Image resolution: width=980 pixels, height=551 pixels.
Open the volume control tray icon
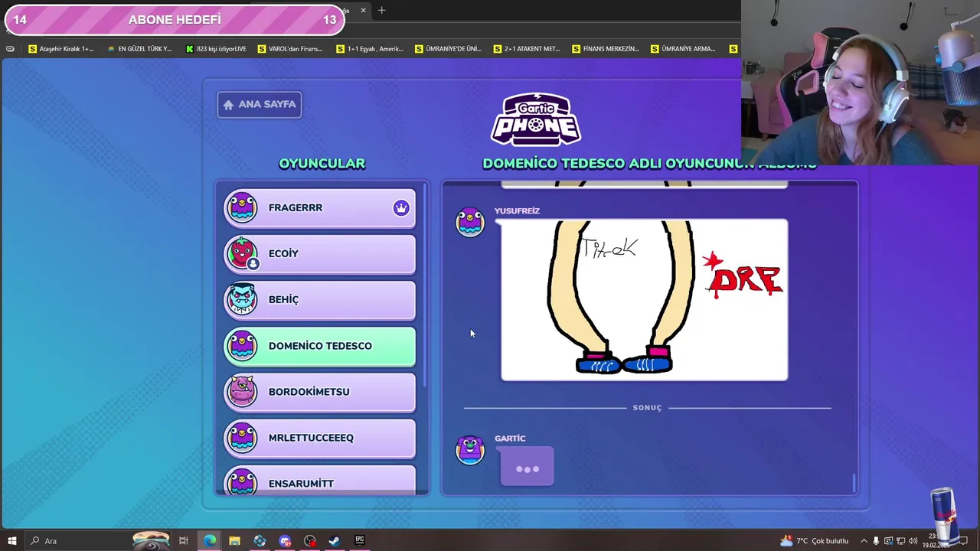pos(913,541)
